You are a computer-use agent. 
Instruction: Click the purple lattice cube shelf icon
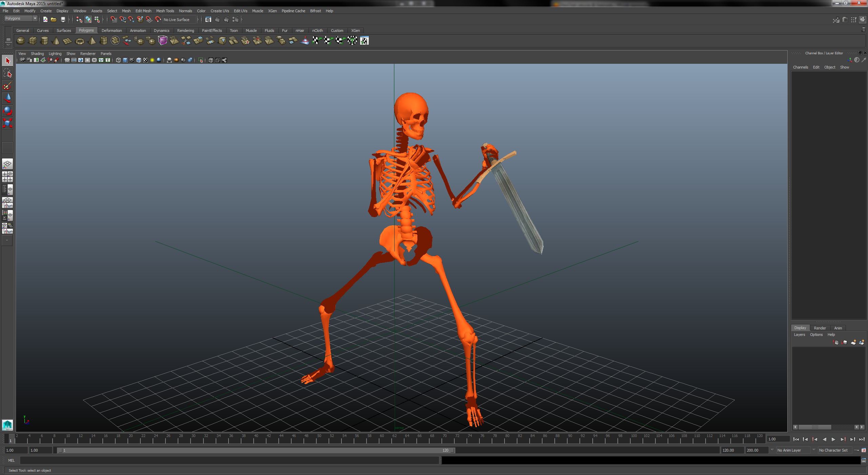163,41
